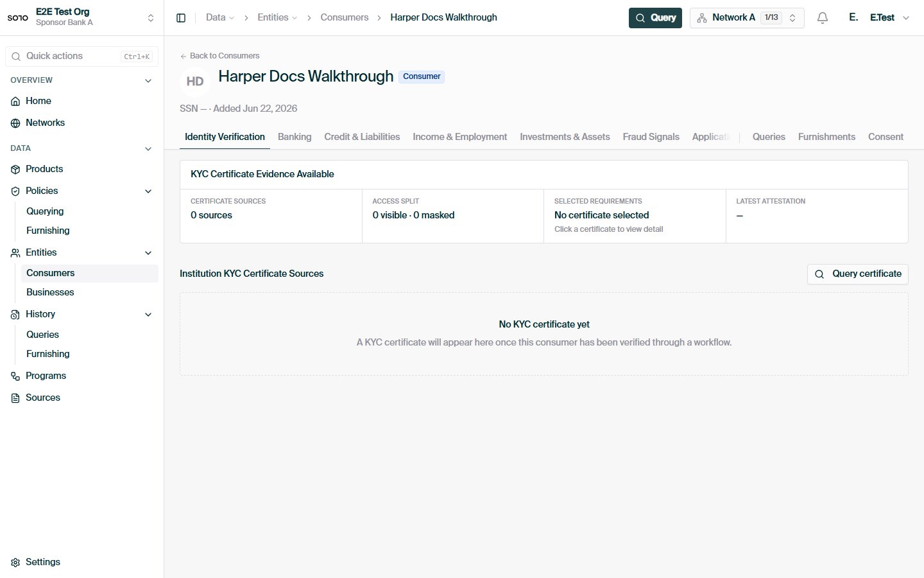This screenshot has height=578, width=924.
Task: Open Businesses in the sidebar
Action: 50,292
